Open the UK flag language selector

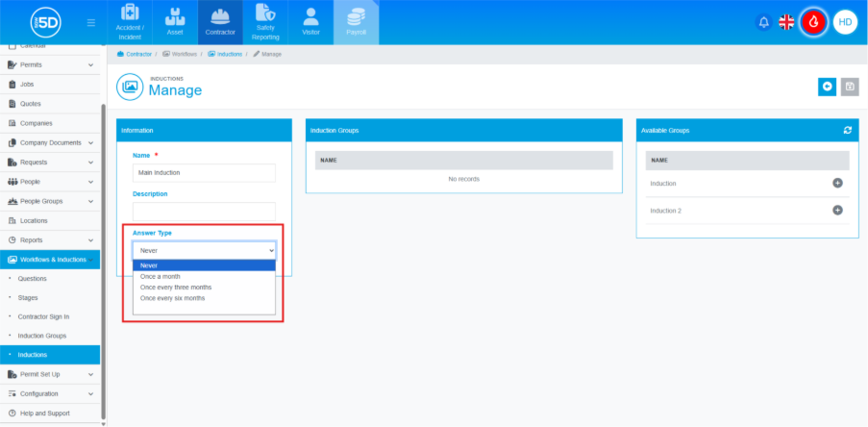click(x=786, y=22)
